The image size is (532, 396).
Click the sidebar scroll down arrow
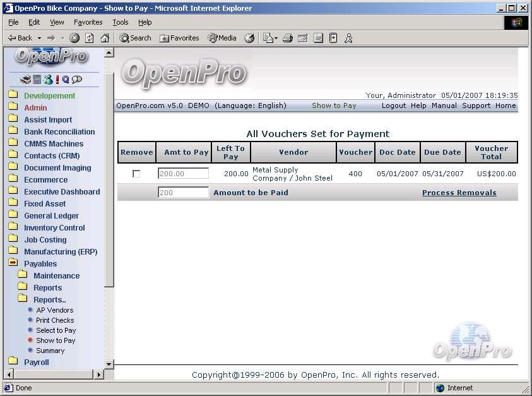[x=109, y=364]
